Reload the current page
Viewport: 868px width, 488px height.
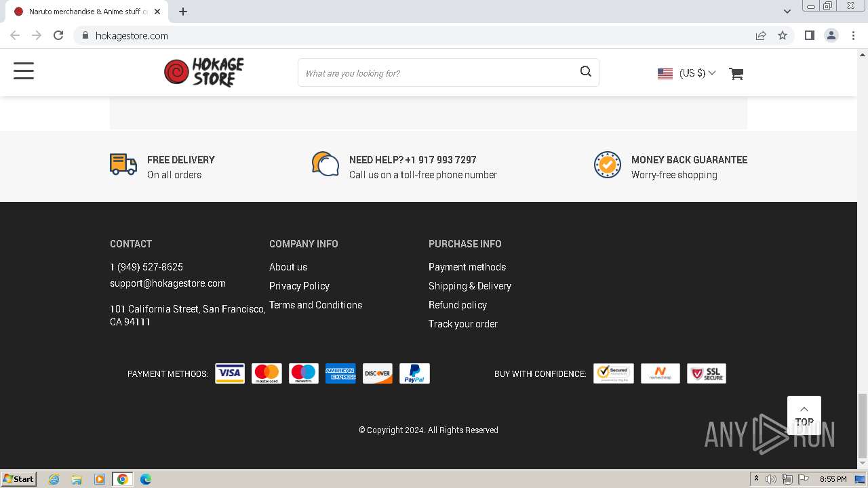point(58,35)
